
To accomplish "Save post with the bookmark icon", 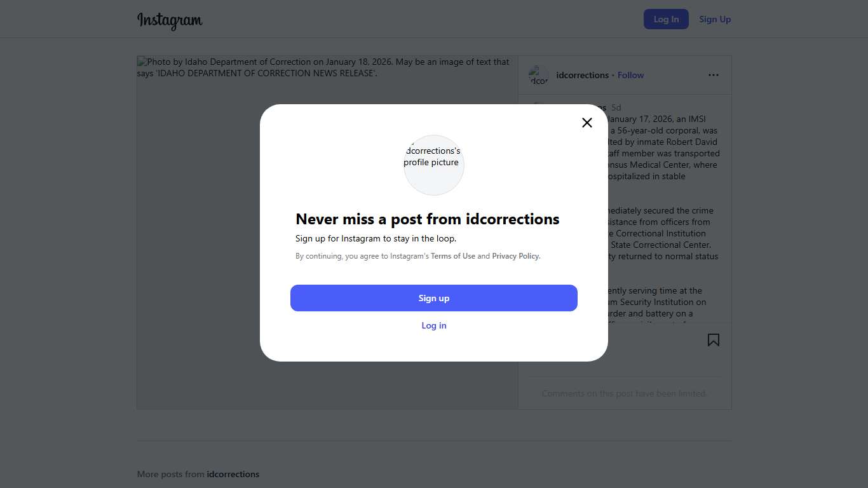I will 714,340.
